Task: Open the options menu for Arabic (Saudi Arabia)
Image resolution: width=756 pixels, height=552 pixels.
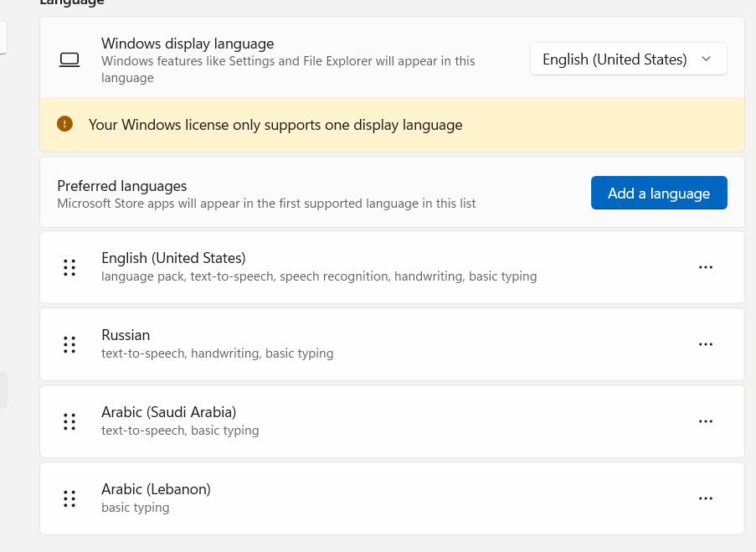Action: coord(706,420)
